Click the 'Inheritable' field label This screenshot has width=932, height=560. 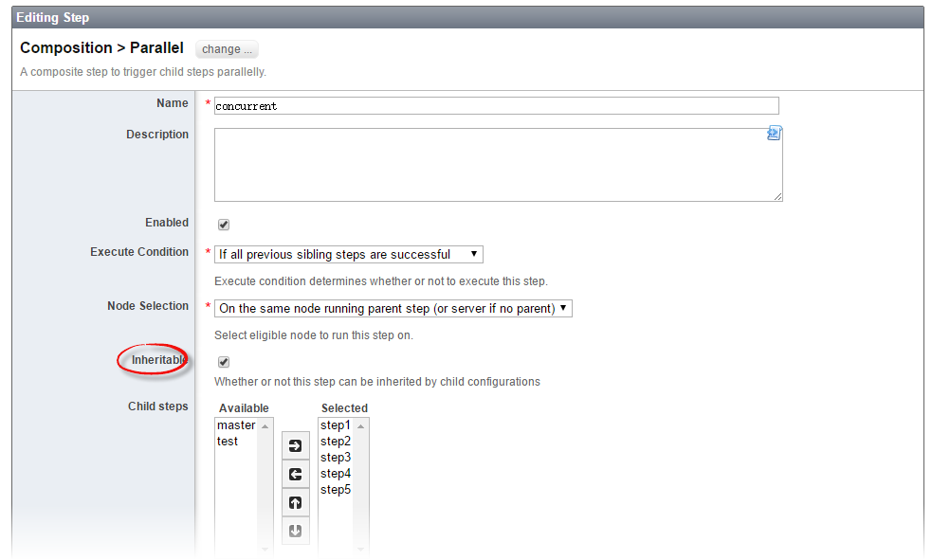[159, 360]
